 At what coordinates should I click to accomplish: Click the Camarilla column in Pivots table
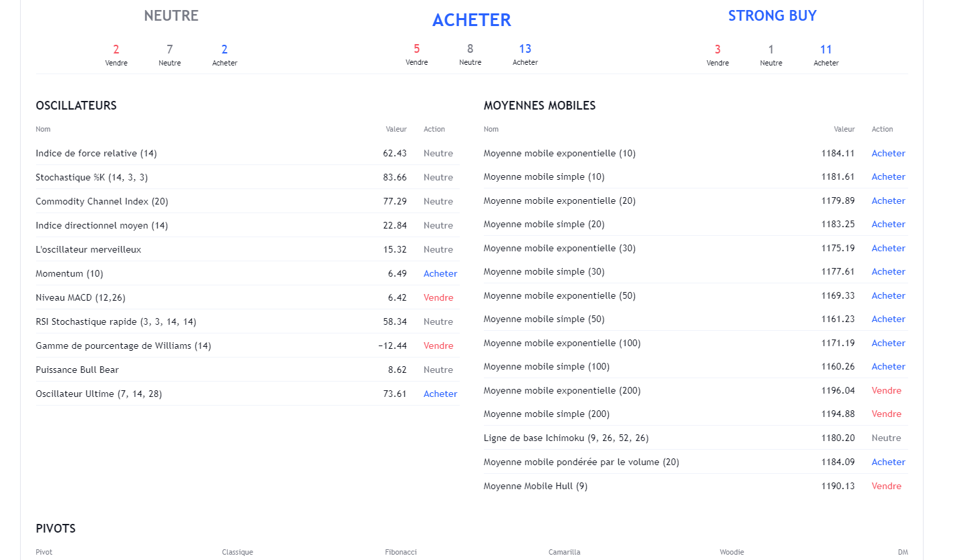pos(565,552)
